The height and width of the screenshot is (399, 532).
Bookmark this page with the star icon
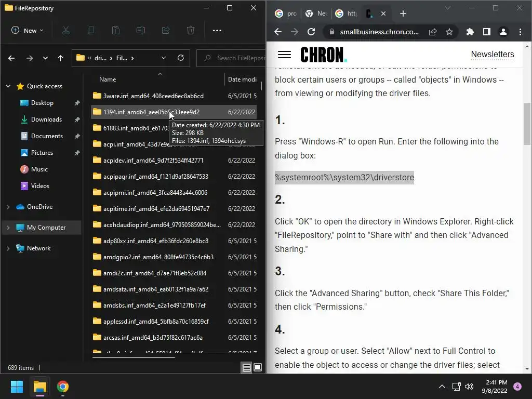pyautogui.click(x=449, y=32)
